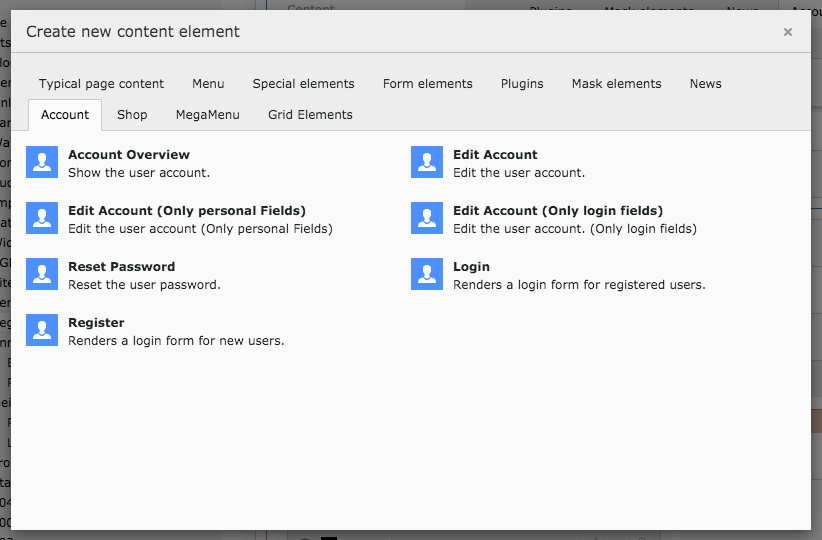Click the Edit Account user icon
822x540 pixels.
[427, 162]
